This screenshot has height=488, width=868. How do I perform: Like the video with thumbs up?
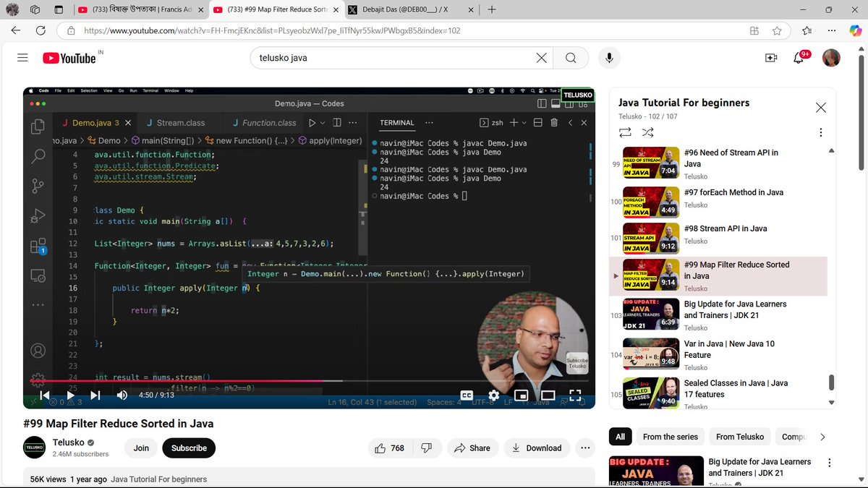pyautogui.click(x=389, y=448)
